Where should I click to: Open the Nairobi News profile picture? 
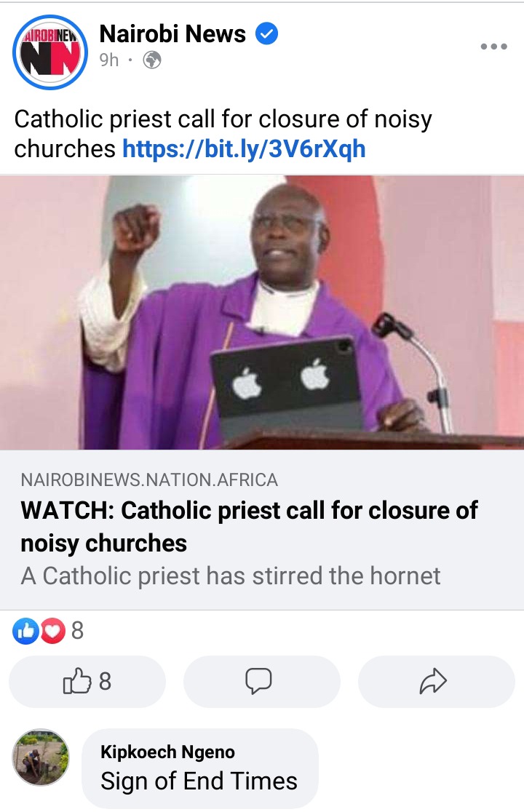tap(49, 52)
